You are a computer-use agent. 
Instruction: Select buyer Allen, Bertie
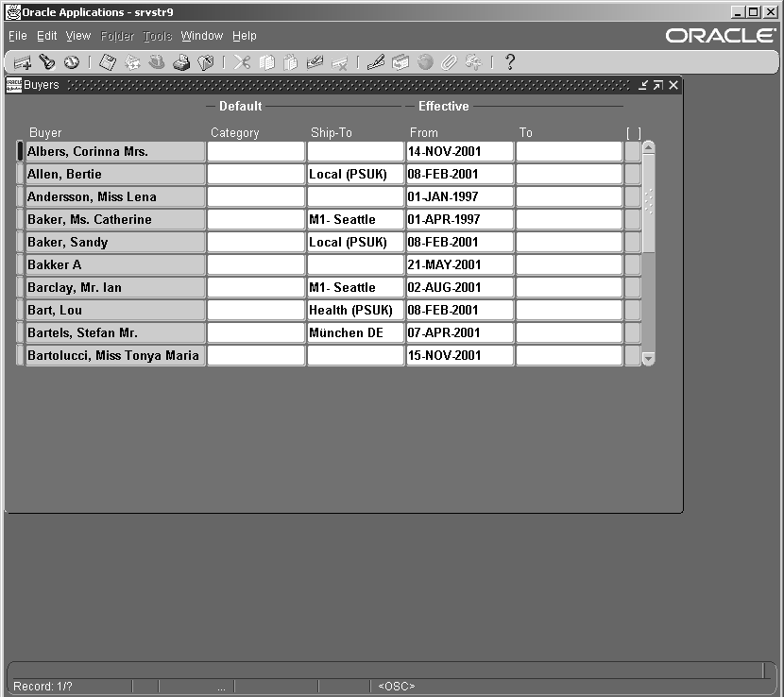(115, 174)
